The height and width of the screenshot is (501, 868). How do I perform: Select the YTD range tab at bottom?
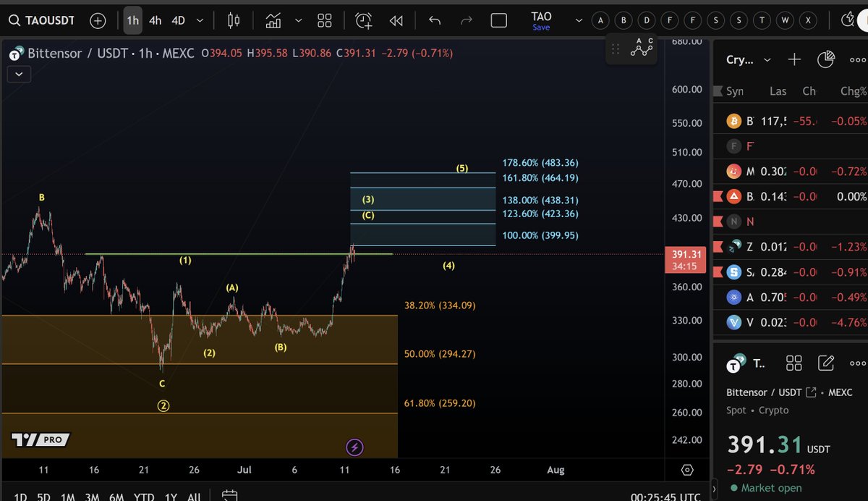click(x=143, y=497)
